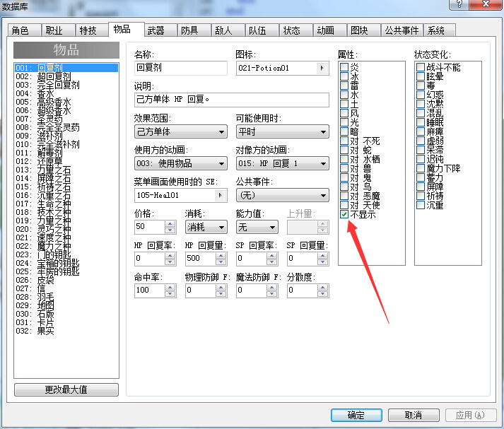This screenshot has height=429, width=504.
Task: Increase 命中率 with up arrow
Action: [170, 287]
